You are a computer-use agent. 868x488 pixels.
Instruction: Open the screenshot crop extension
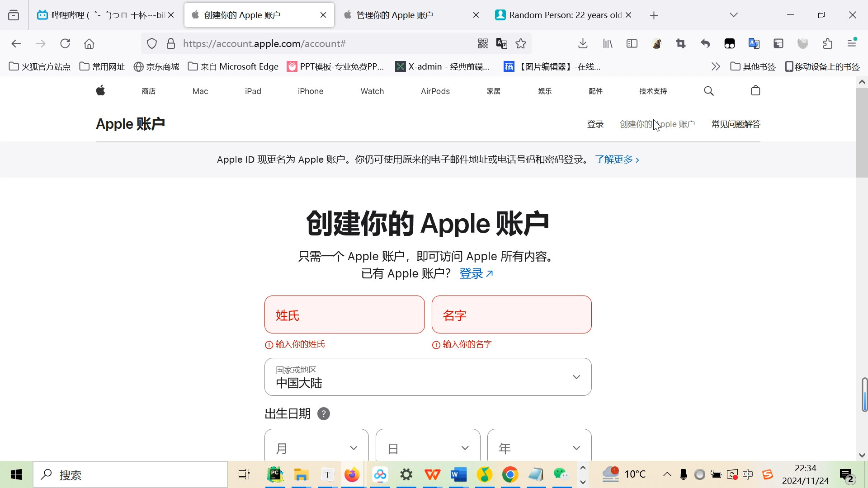[x=681, y=43]
